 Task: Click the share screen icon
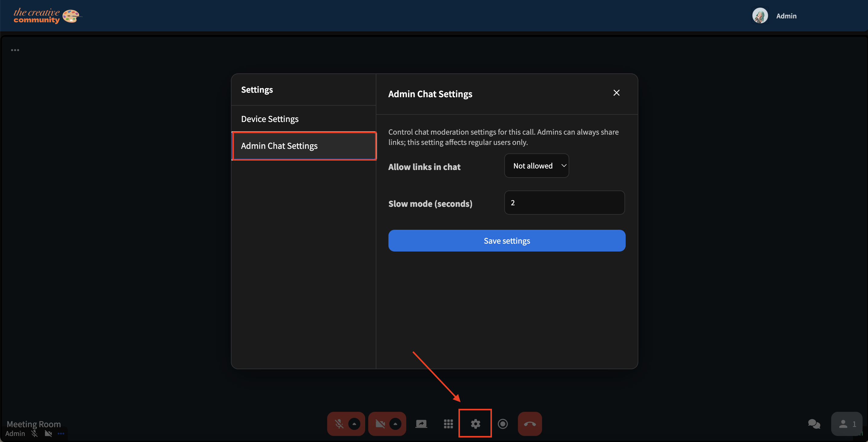pyautogui.click(x=421, y=424)
